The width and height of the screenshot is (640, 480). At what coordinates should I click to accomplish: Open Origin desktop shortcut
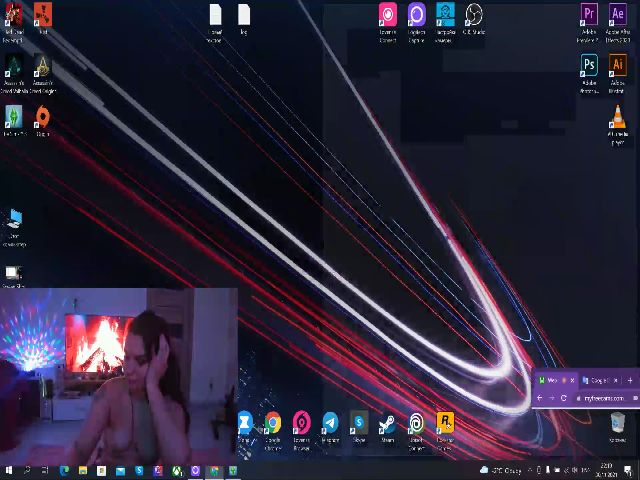pos(42,117)
